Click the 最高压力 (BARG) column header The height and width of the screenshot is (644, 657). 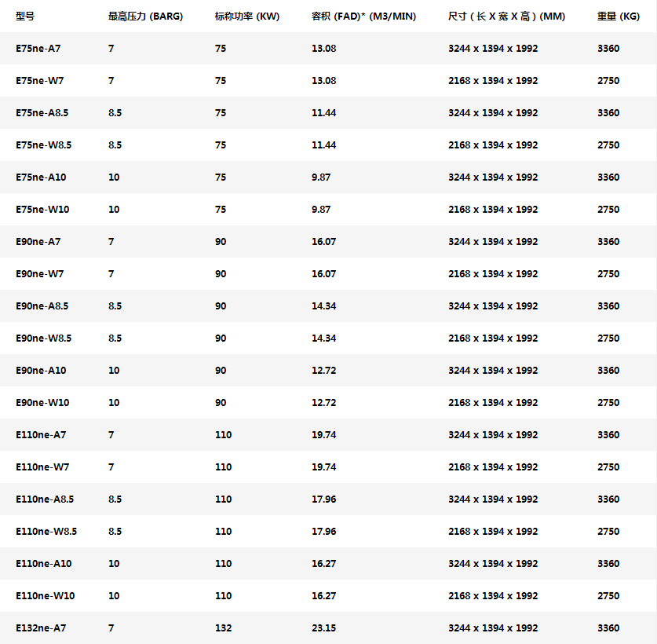[145, 16]
